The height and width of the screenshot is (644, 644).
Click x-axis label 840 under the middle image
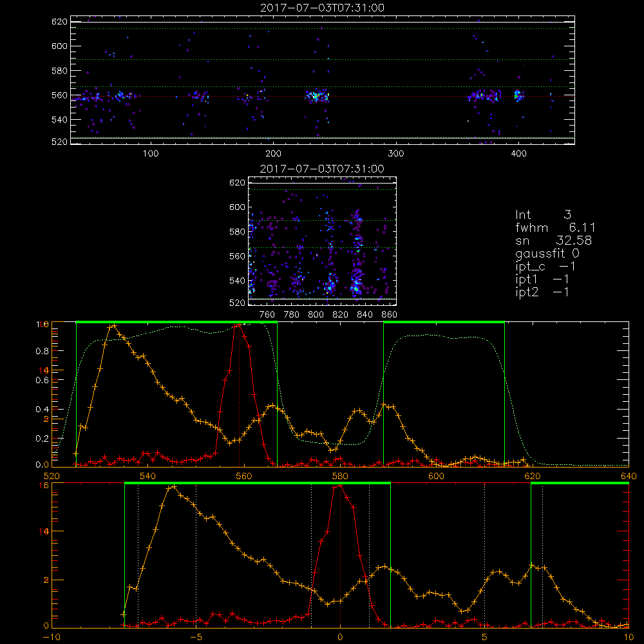(x=365, y=315)
